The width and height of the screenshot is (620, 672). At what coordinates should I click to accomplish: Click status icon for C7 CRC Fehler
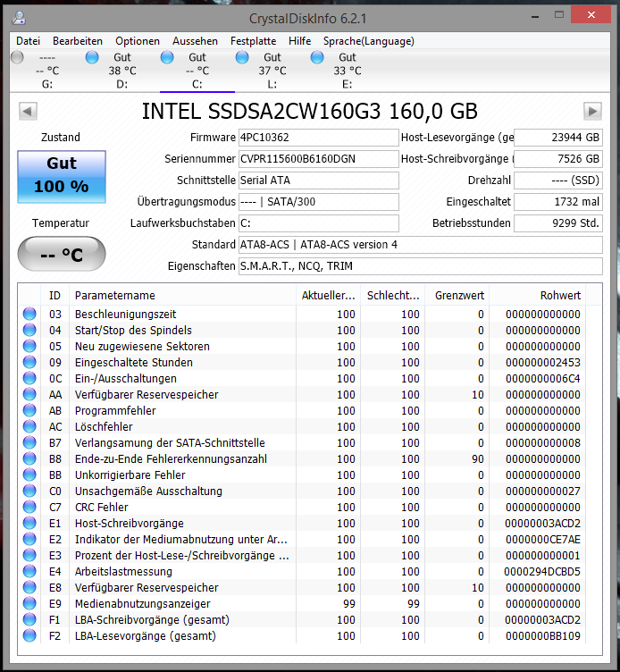click(29, 507)
